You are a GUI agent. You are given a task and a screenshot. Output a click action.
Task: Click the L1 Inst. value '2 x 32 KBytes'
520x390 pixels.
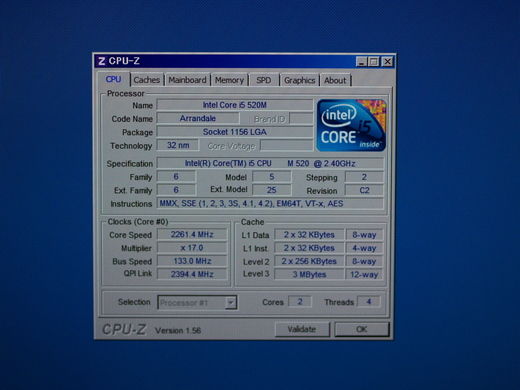(309, 248)
